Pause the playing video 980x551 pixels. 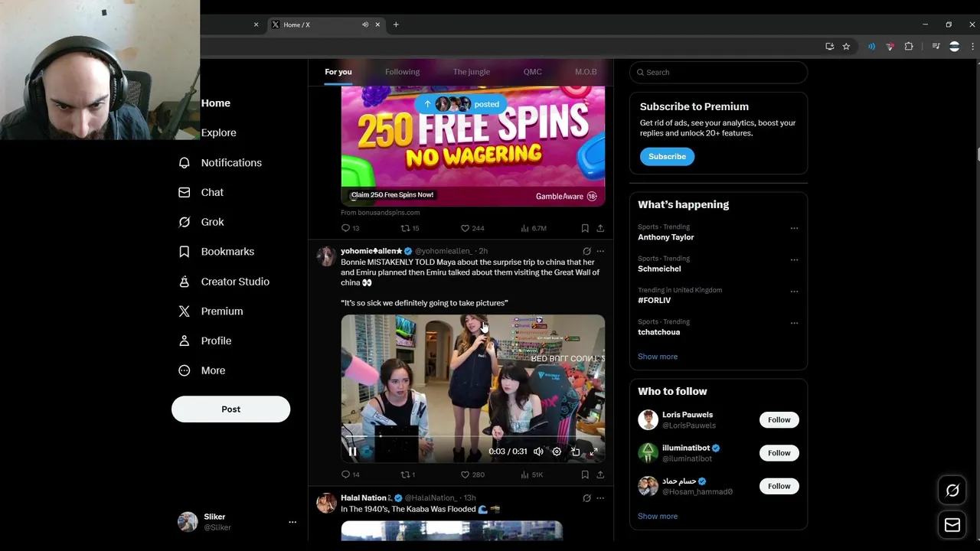353,452
